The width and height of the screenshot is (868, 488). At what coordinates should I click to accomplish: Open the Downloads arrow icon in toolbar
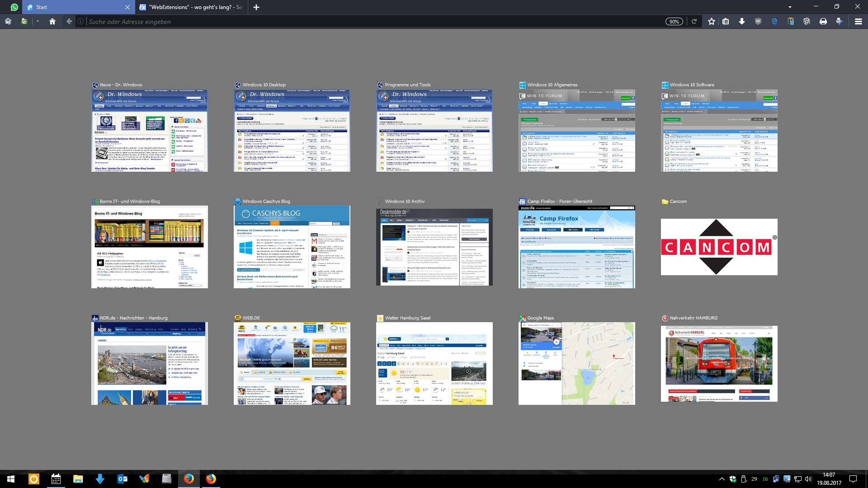point(742,21)
